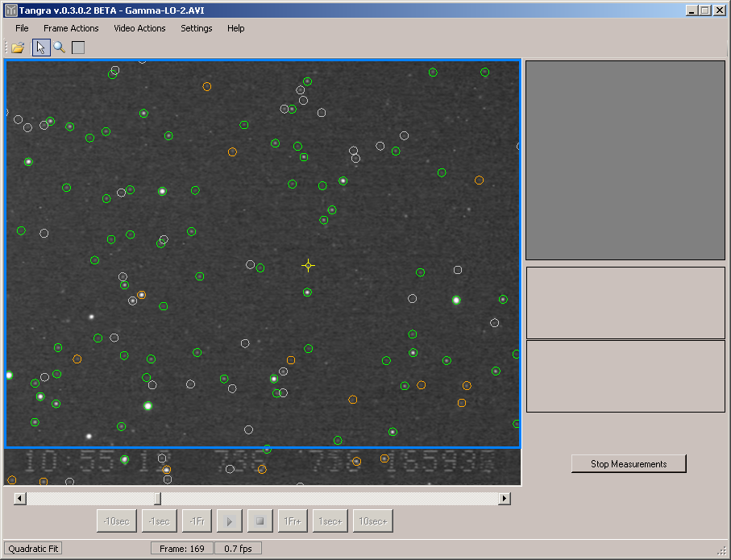Select the magnifying glass zoom tool

59,48
